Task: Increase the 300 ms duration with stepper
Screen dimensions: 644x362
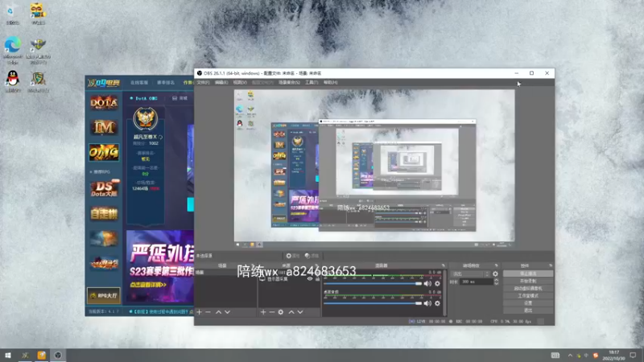Action: 496,280
